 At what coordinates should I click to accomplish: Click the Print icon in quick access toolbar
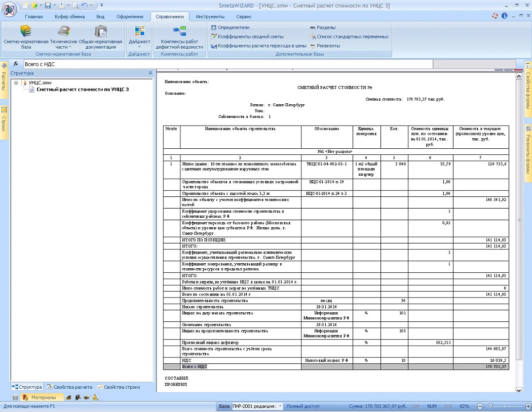(61, 6)
